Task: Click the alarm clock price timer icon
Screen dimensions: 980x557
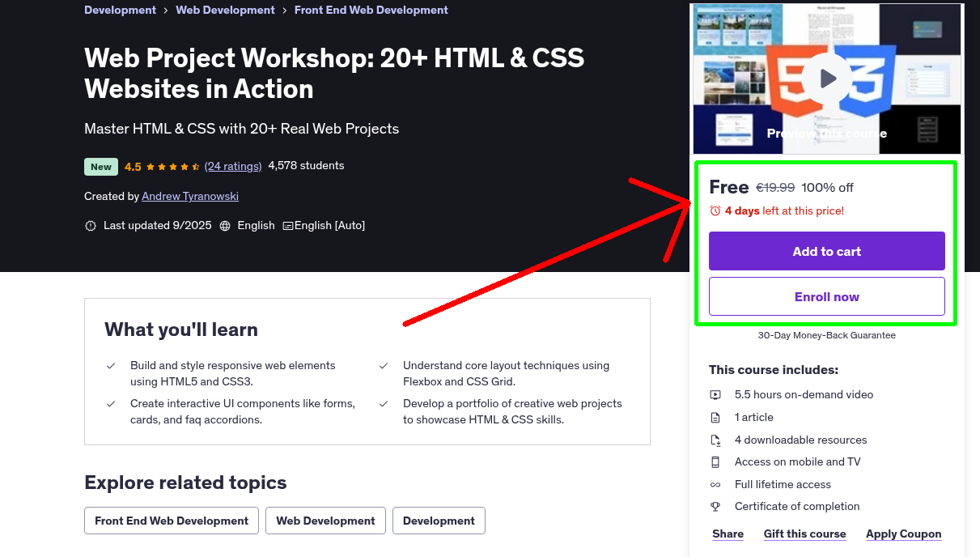Action: pyautogui.click(x=715, y=210)
